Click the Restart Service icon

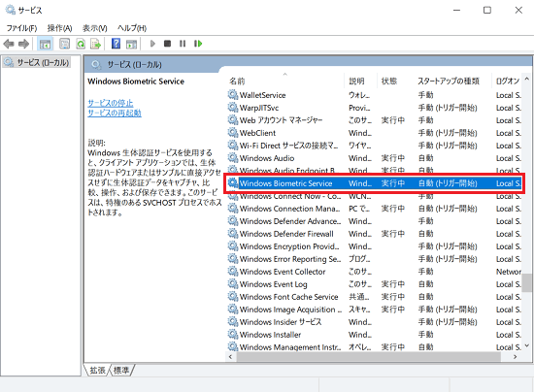click(198, 44)
